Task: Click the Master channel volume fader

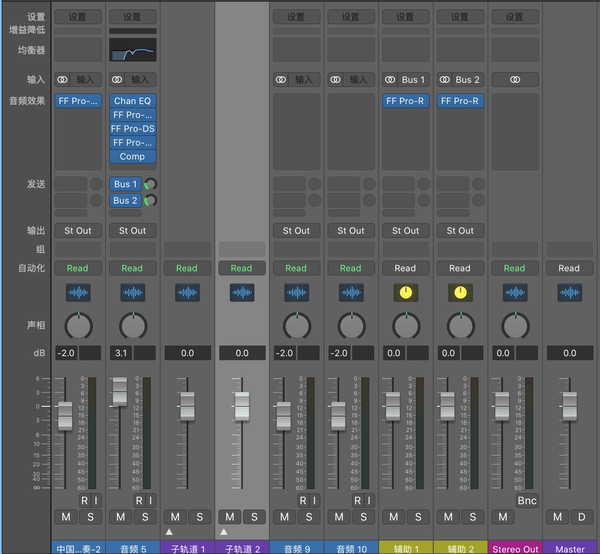Action: coord(569,407)
